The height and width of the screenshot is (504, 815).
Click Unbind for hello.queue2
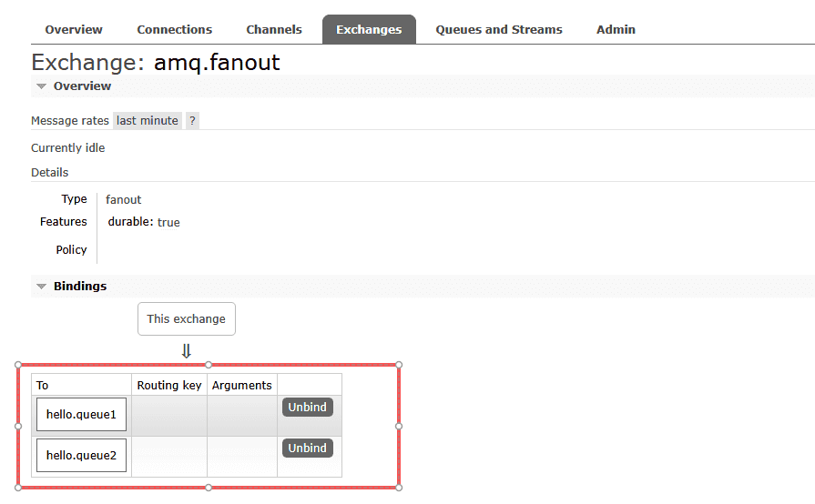(x=307, y=449)
